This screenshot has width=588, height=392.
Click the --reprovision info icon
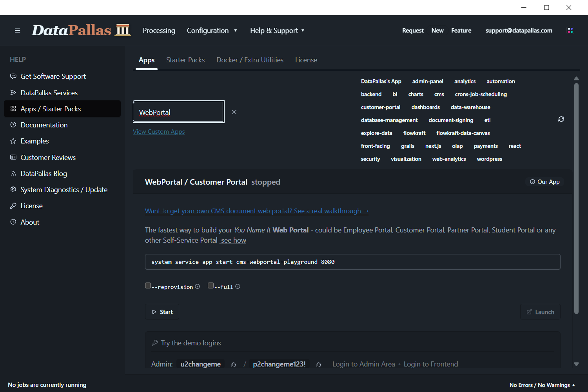(x=198, y=287)
